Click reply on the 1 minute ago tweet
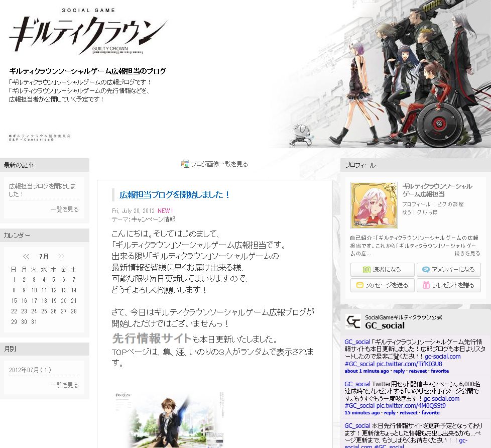 (x=399, y=371)
